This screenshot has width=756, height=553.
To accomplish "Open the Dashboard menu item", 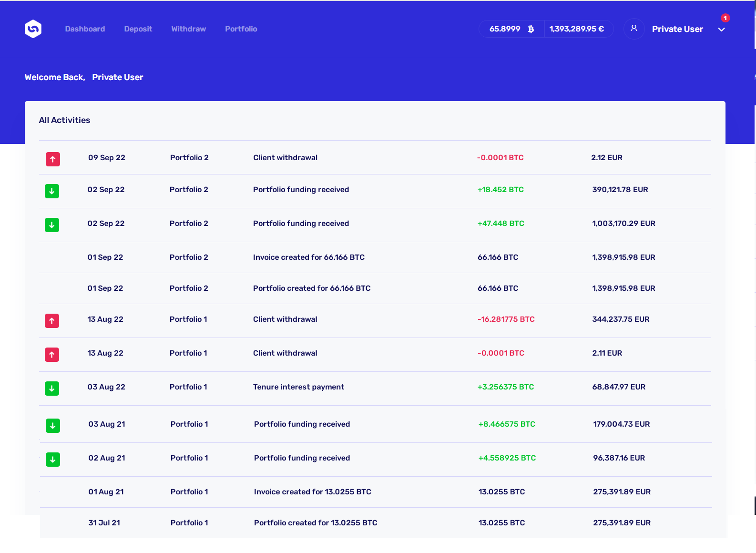I will click(x=85, y=29).
